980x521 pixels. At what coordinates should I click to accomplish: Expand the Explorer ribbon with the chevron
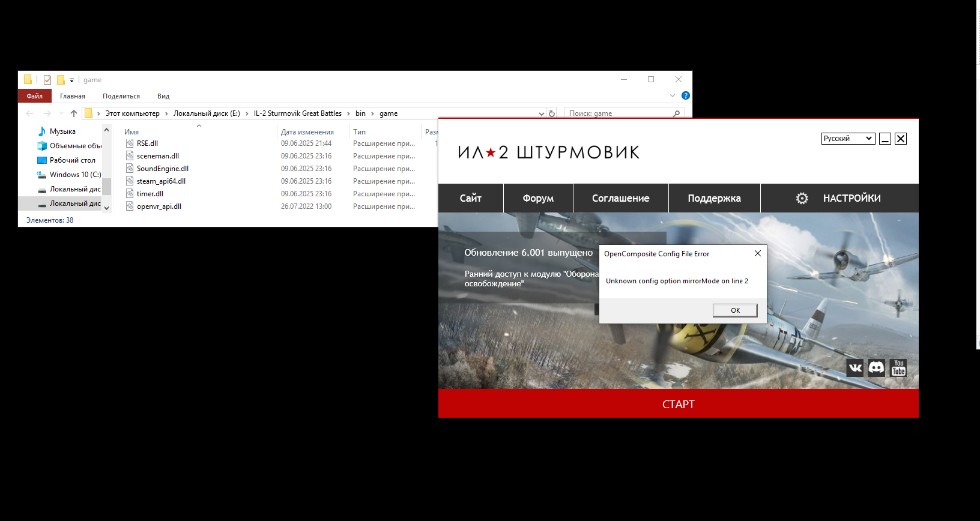click(673, 95)
